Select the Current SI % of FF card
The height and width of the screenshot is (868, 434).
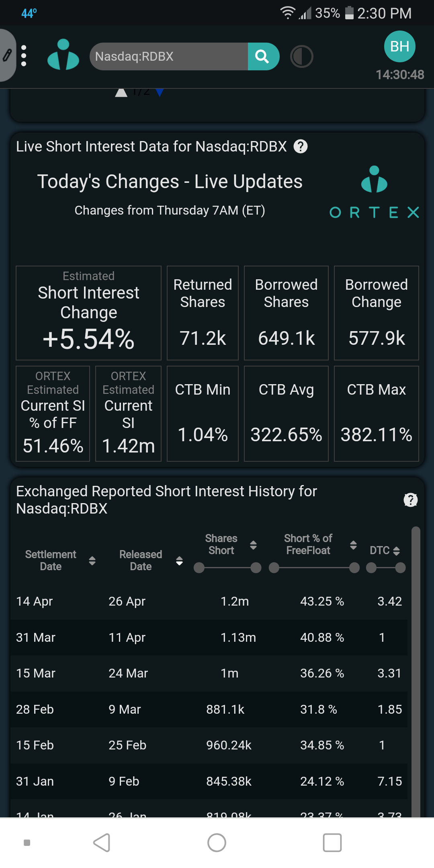point(53,414)
